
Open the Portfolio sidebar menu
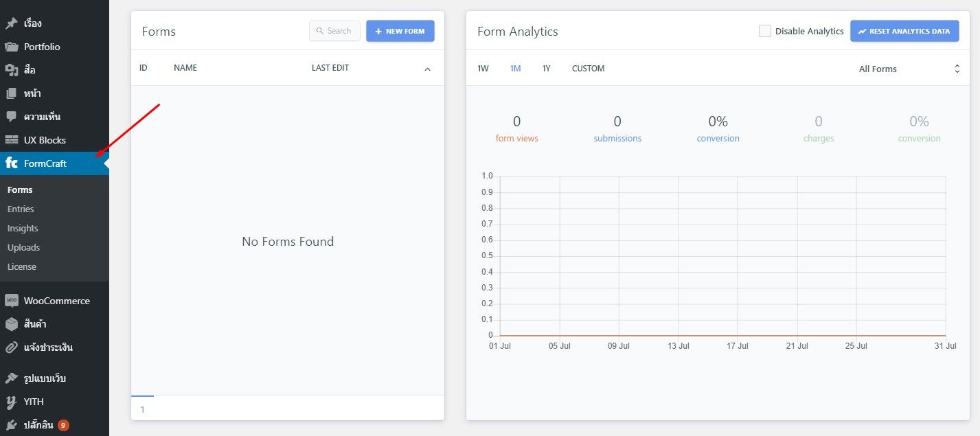pyautogui.click(x=54, y=47)
